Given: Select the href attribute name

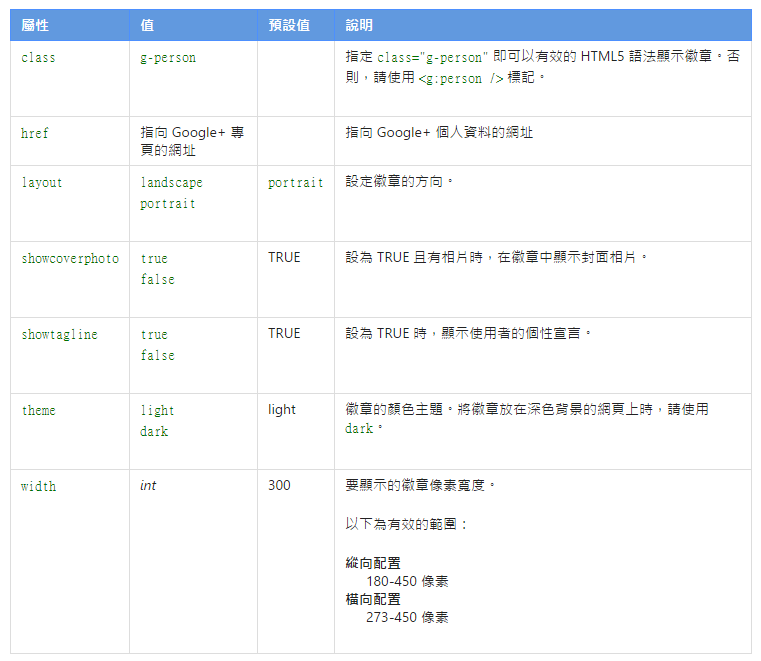Looking at the screenshot, I should [x=34, y=133].
